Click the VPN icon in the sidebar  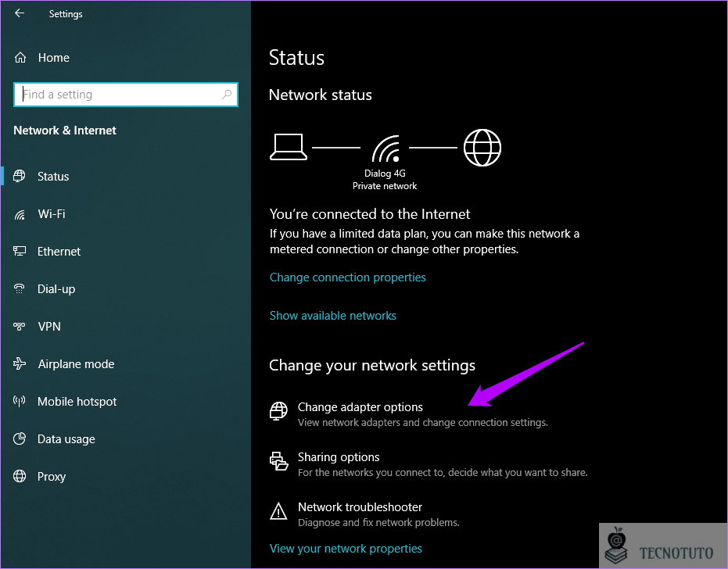click(x=20, y=326)
